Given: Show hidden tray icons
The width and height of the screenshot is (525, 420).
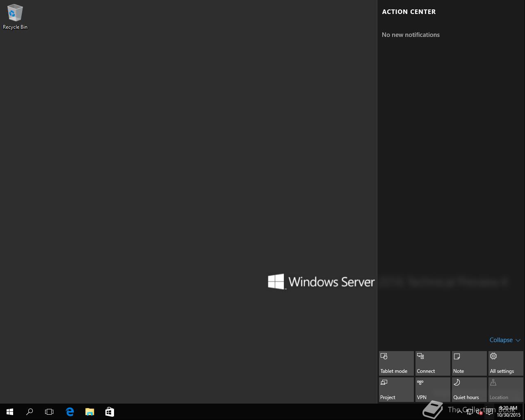Looking at the screenshot, I should point(459,412).
